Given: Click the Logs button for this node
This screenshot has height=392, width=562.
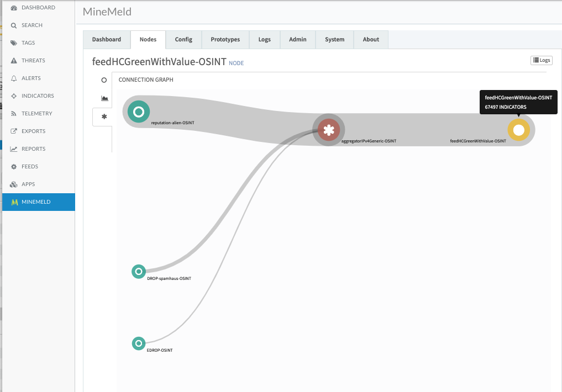Looking at the screenshot, I should 541,60.
